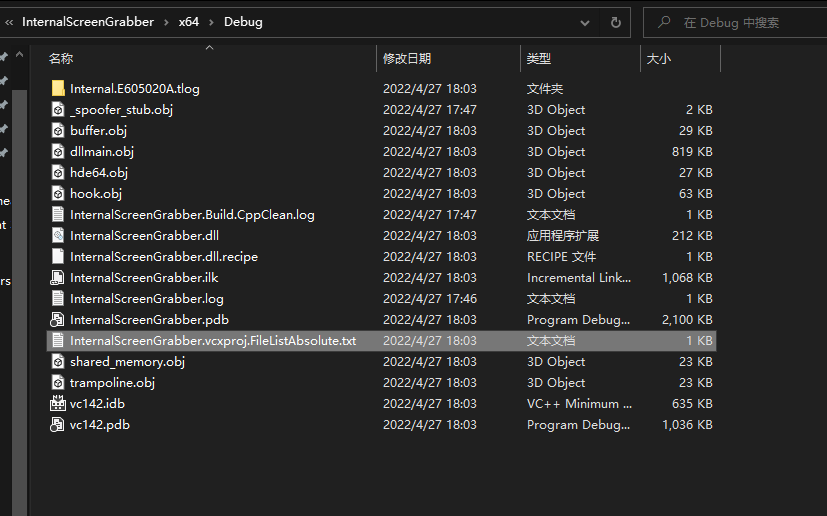Select the dllmain.obj file name
827x516 pixels.
[102, 152]
